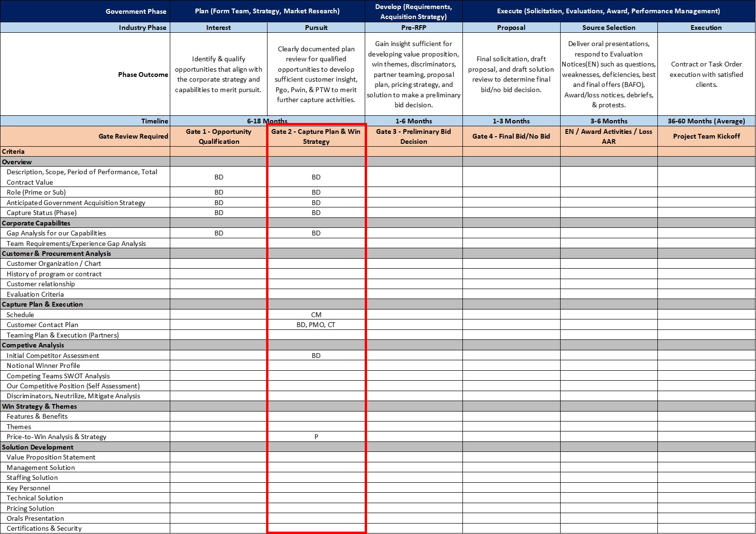Click the "CM" cell in the Schedule row
756x534 pixels.
tap(316, 315)
